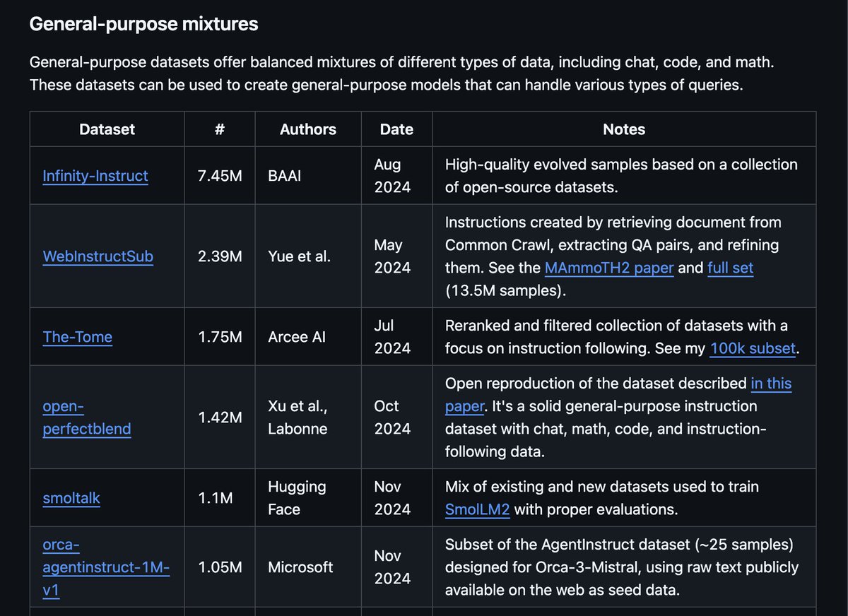Click the General-purpose mixtures heading
This screenshot has width=848, height=616.
pos(143,24)
